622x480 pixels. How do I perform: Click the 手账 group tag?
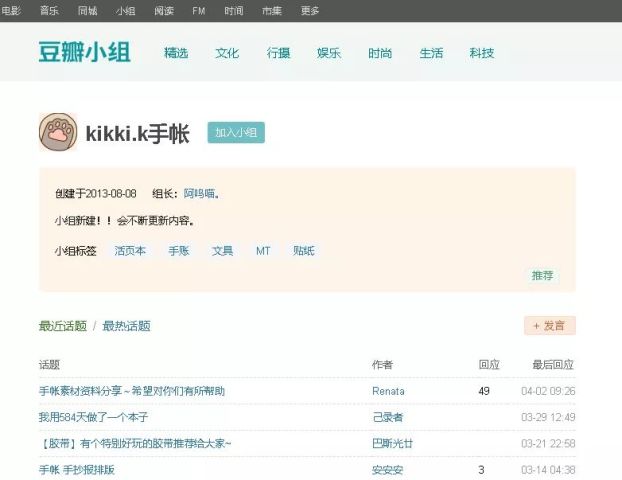(x=179, y=251)
